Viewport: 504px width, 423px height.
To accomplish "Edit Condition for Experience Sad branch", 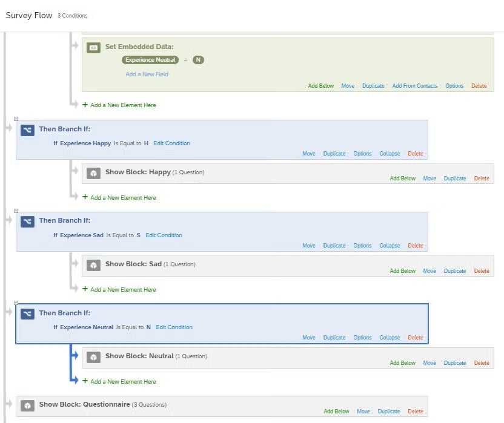I will coord(164,235).
